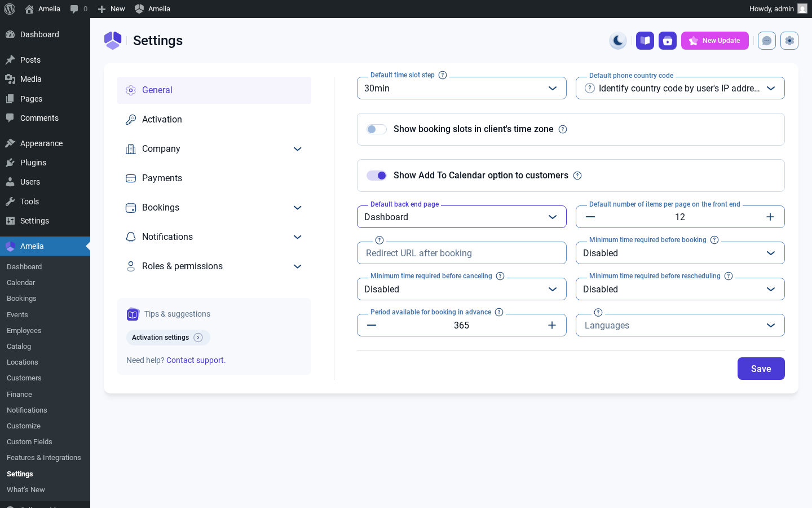
Task: Save the settings
Action: pyautogui.click(x=761, y=369)
